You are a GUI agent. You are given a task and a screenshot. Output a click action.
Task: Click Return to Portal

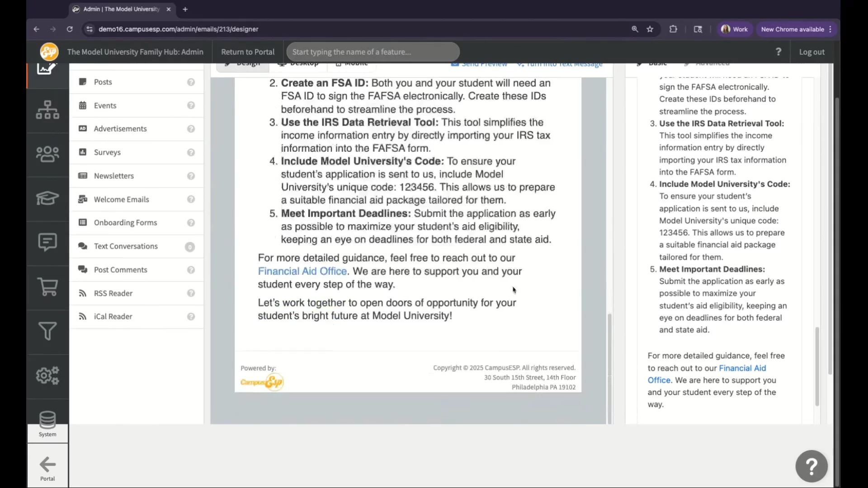(x=248, y=52)
